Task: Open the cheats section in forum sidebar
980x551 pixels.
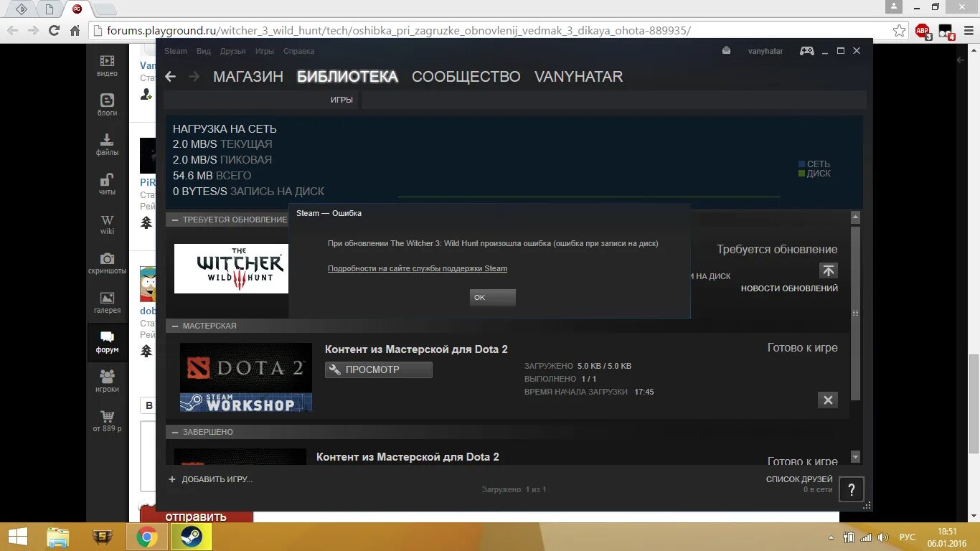Action: click(107, 184)
